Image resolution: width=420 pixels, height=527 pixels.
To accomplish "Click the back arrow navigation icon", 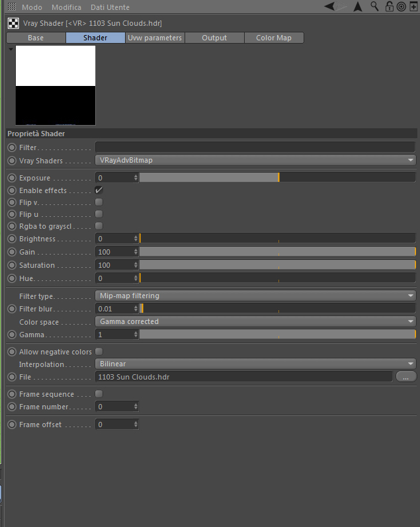I will click(329, 7).
